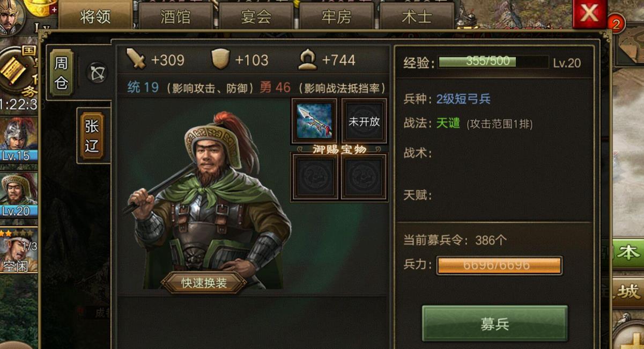Close the generals panel with red X

click(x=589, y=13)
